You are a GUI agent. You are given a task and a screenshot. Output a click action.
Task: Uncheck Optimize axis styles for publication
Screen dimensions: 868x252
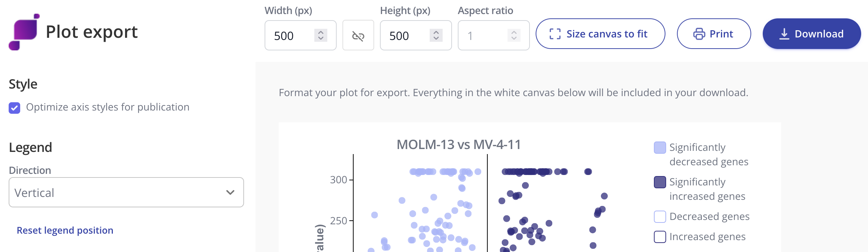coord(14,107)
